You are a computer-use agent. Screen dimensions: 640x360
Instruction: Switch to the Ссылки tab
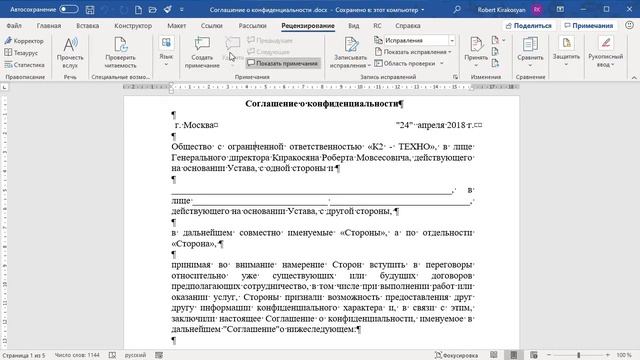(211, 25)
